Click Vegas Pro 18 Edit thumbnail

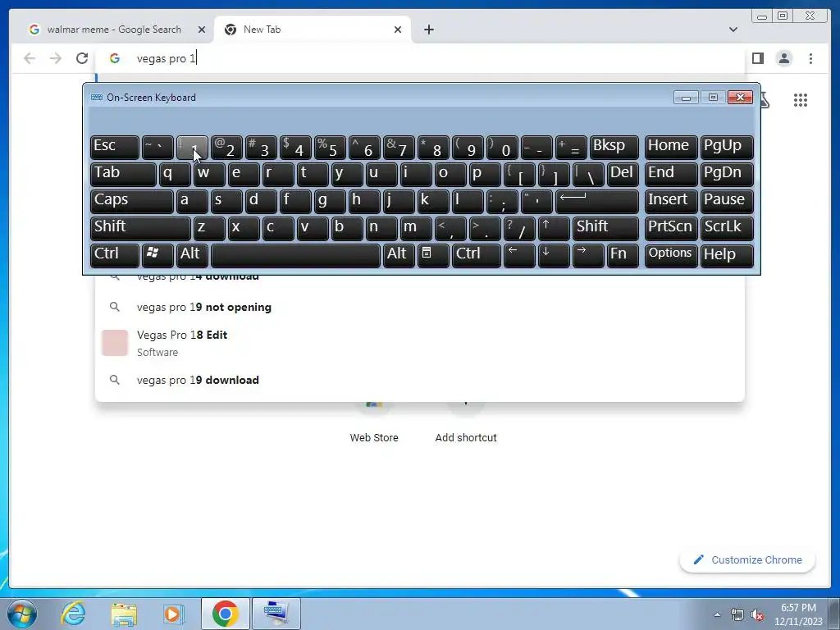point(115,343)
